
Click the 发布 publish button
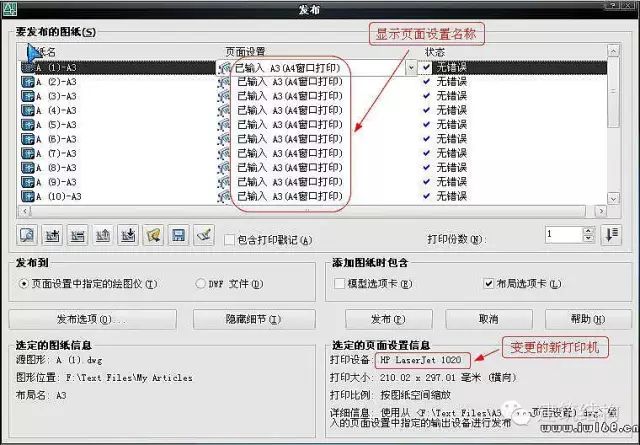[380, 319]
